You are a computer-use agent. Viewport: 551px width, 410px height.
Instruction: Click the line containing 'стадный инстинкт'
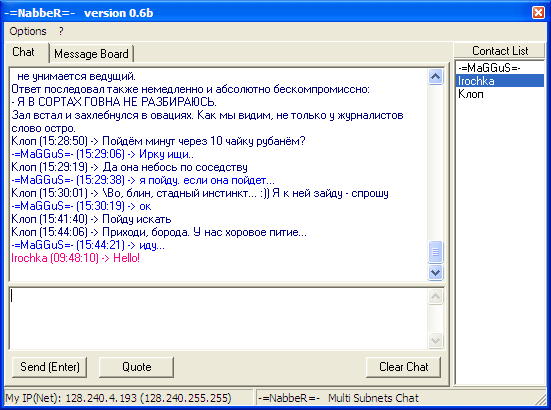pos(200,193)
